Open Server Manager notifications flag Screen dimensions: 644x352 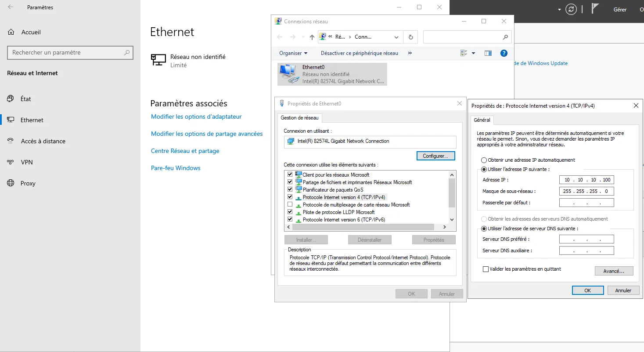pos(595,9)
